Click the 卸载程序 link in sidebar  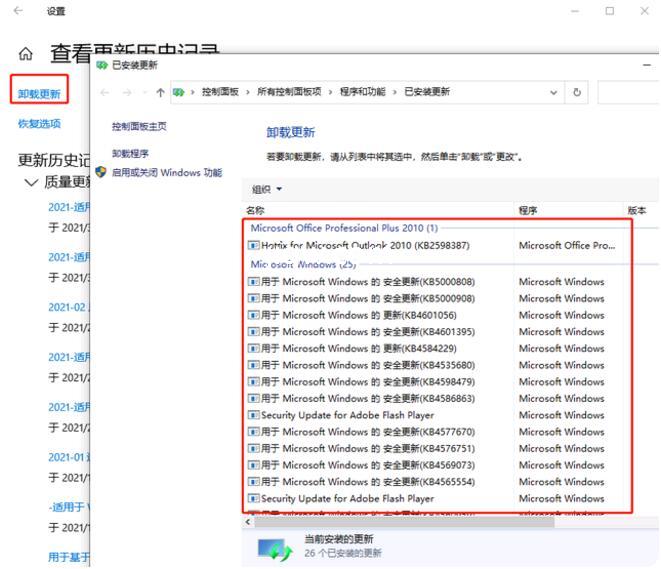coord(130,154)
